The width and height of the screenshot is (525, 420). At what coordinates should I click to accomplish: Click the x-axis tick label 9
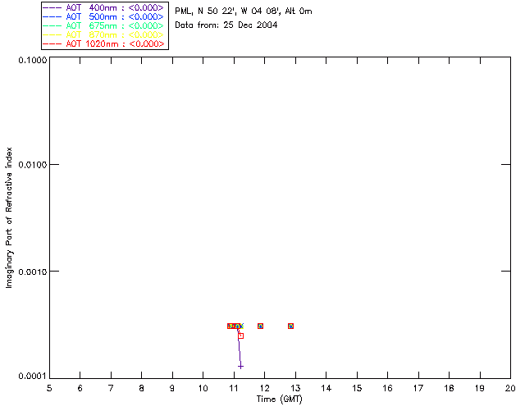172,388
